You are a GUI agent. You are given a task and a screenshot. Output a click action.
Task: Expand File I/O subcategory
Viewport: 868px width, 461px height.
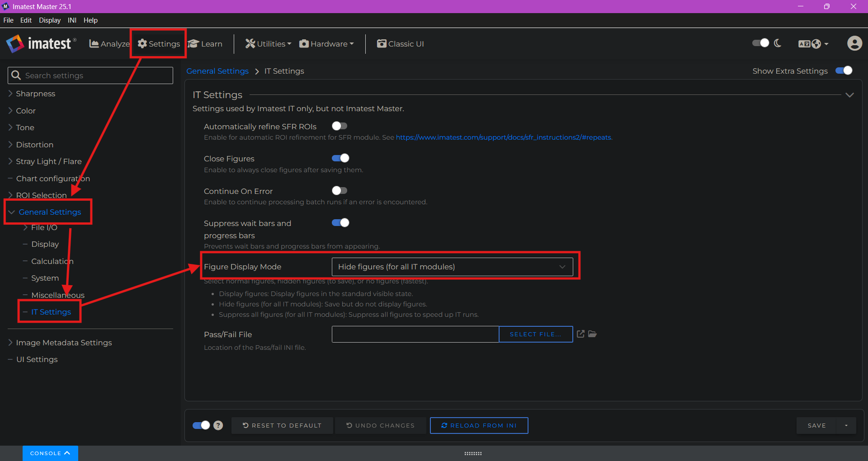[40, 227]
